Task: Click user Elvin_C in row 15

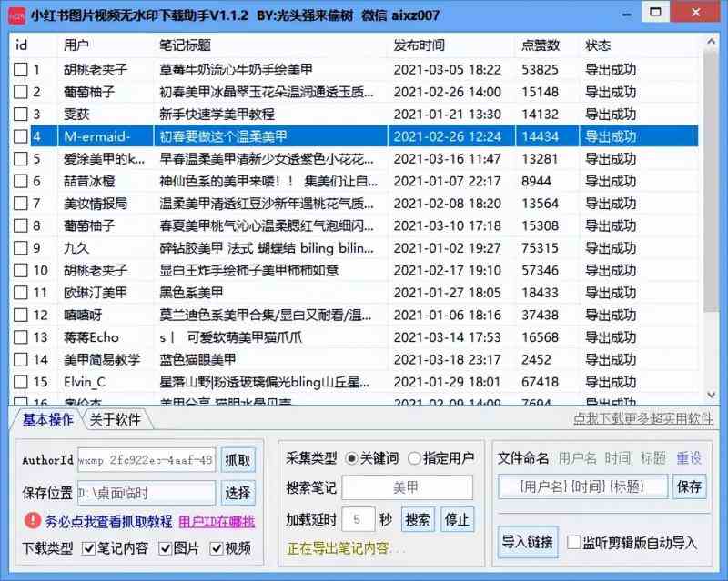Action: 85,382
